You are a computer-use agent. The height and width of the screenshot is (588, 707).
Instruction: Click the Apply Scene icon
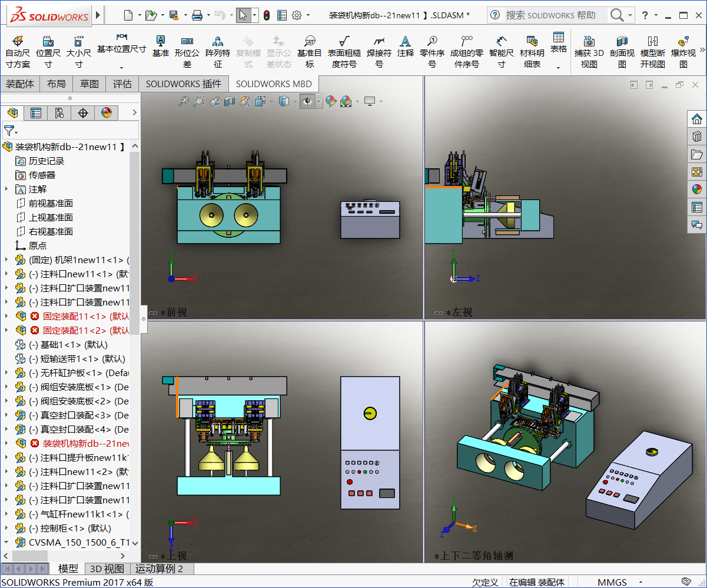click(x=345, y=101)
